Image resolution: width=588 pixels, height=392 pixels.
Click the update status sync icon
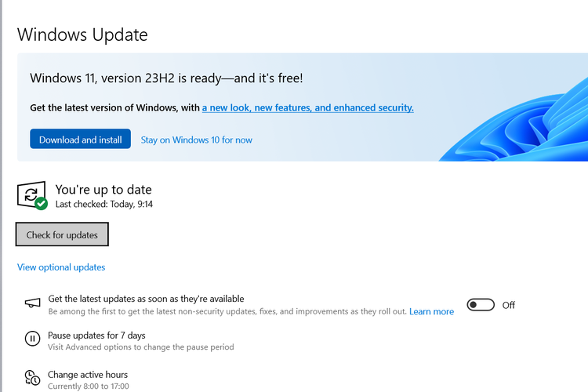pos(30,194)
